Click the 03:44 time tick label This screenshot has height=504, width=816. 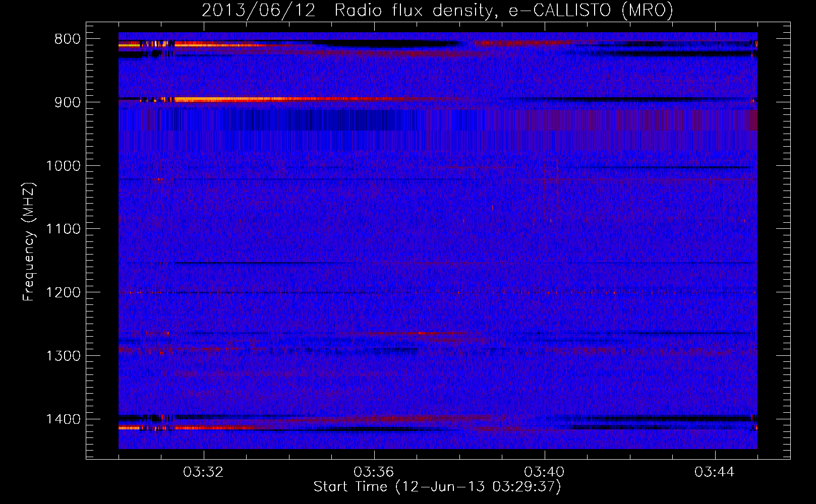[x=715, y=472]
